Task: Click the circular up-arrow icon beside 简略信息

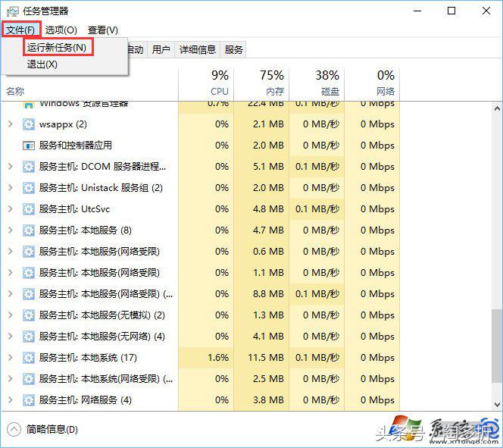Action: [14, 429]
